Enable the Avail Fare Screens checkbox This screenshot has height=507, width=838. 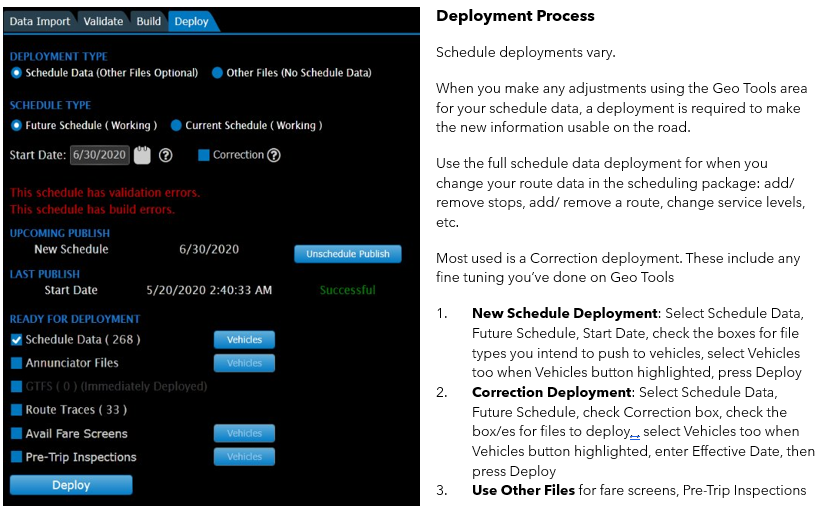[x=17, y=433]
